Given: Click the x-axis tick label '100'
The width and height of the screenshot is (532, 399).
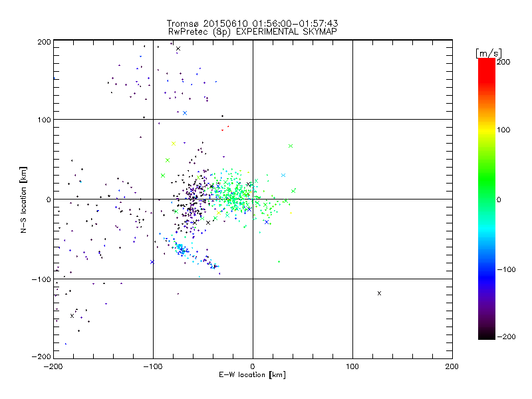Looking at the screenshot, I should (352, 366).
